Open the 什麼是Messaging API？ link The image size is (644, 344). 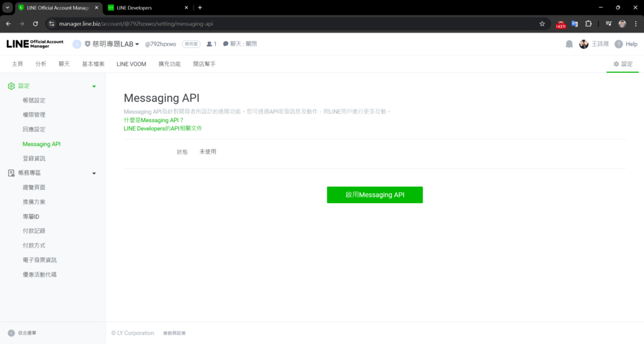click(154, 120)
